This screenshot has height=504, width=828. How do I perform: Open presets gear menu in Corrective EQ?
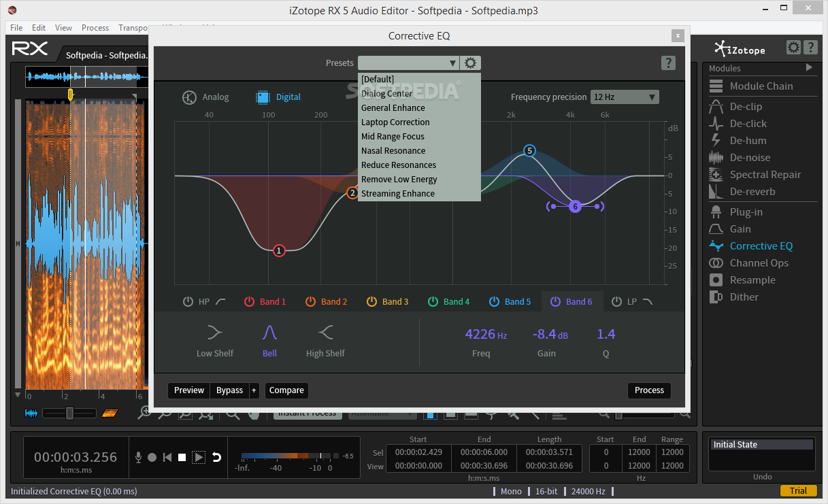pyautogui.click(x=471, y=63)
